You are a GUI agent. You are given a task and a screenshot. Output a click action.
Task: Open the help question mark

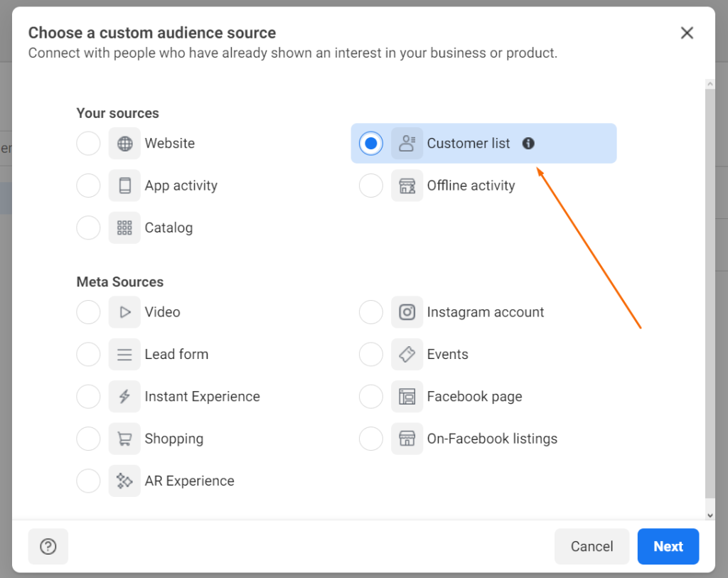click(x=48, y=546)
